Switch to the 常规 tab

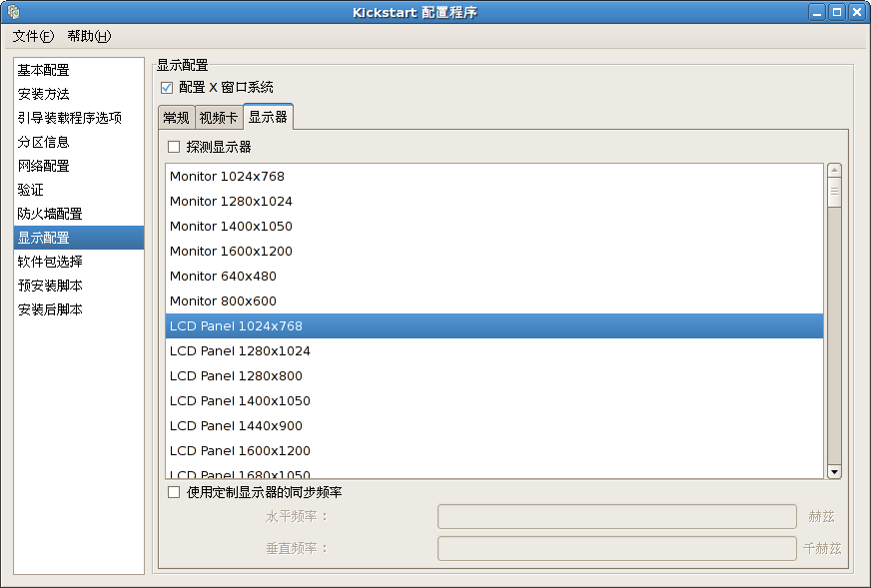(176, 118)
